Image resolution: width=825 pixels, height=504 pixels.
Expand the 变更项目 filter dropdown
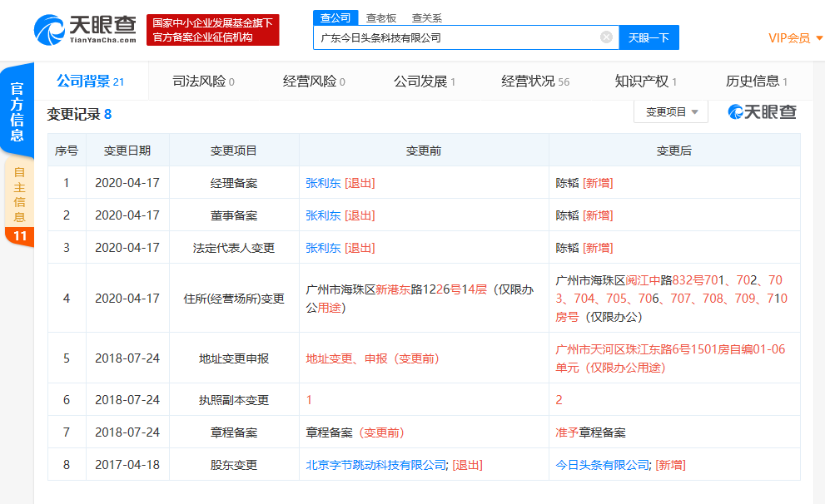671,112
